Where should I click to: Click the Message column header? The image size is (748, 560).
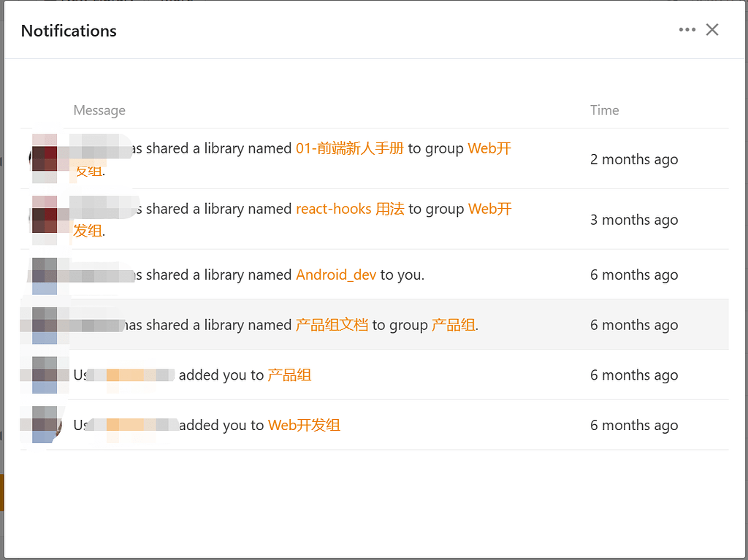pyautogui.click(x=99, y=110)
